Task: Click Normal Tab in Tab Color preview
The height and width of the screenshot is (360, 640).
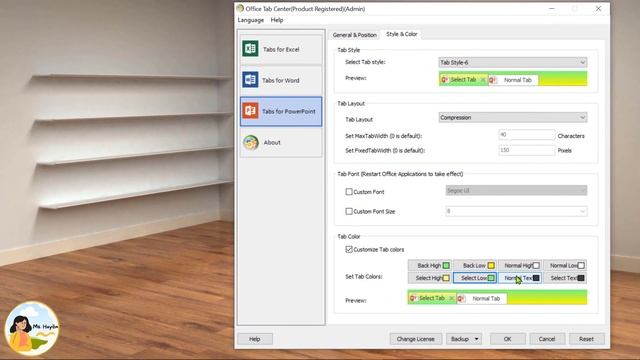Action: click(x=482, y=298)
